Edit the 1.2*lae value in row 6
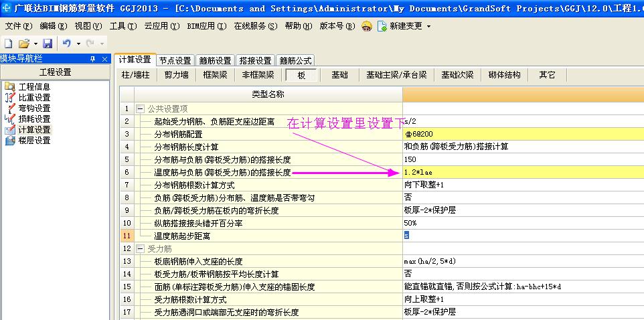The width and height of the screenshot is (644, 320). pyautogui.click(x=524, y=173)
